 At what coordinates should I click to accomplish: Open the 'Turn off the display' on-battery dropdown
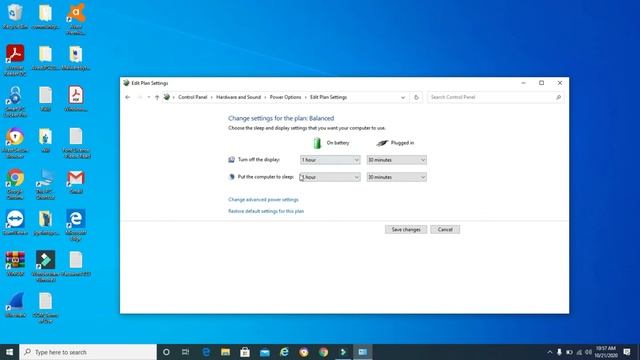tap(330, 160)
